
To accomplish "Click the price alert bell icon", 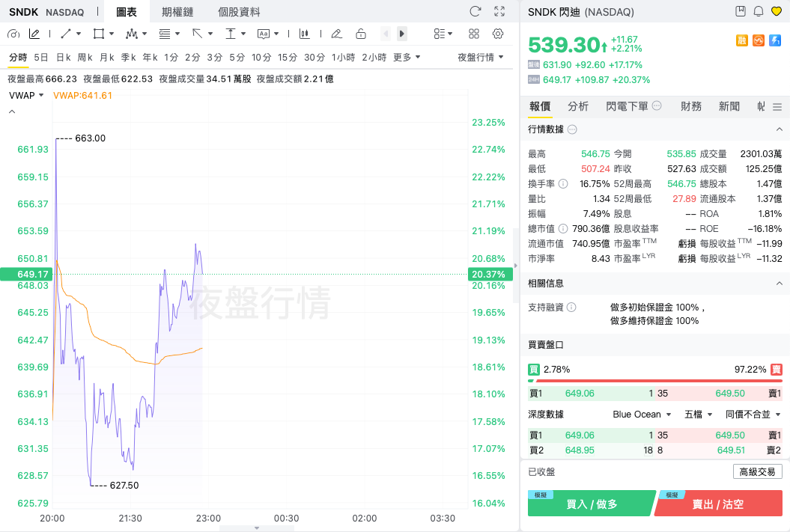I will [759, 11].
